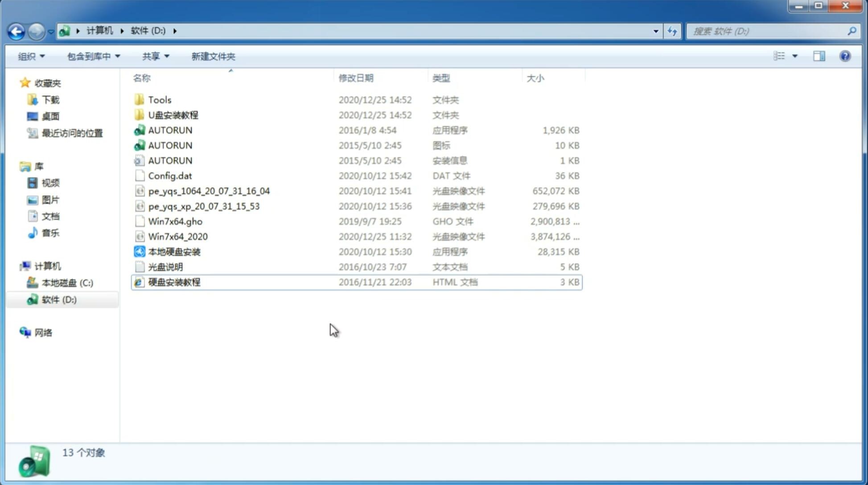This screenshot has height=485, width=868.
Task: Open the Tools folder
Action: [x=159, y=99]
